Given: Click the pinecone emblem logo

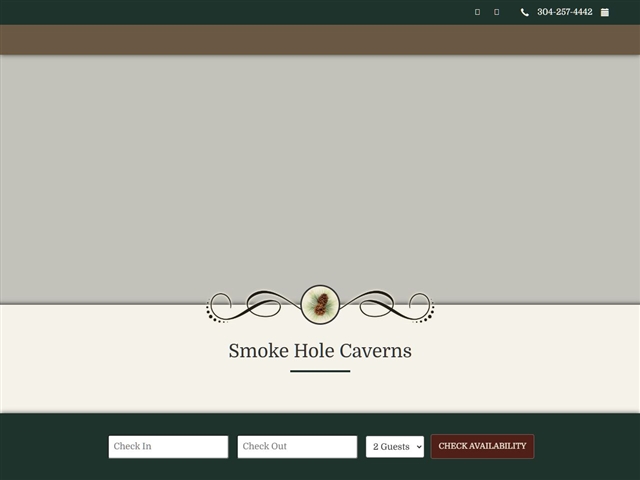Looking at the screenshot, I should click(320, 304).
